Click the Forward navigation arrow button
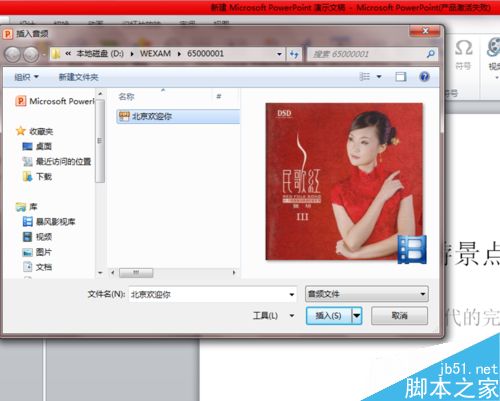This screenshot has height=401, width=500. click(x=31, y=54)
